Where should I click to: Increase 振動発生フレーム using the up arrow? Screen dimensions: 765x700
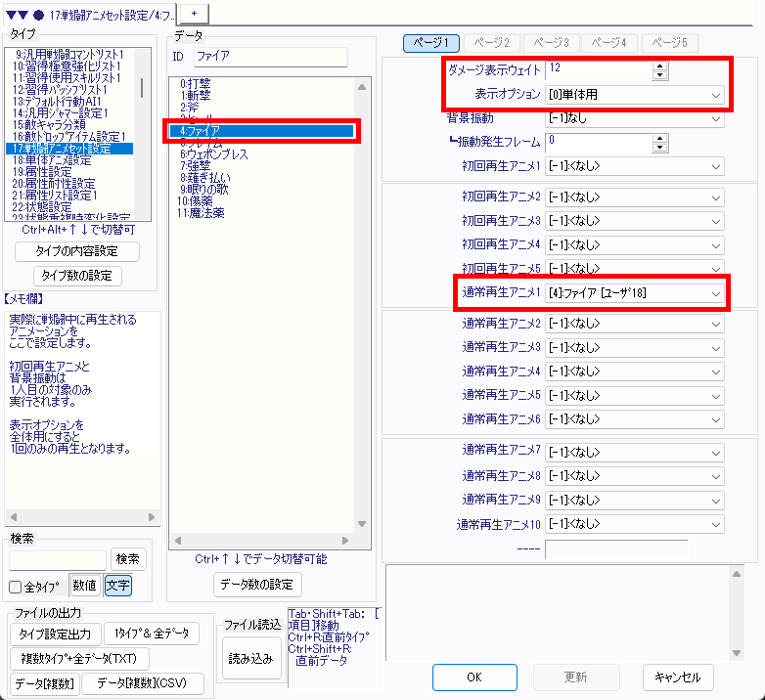pos(660,138)
